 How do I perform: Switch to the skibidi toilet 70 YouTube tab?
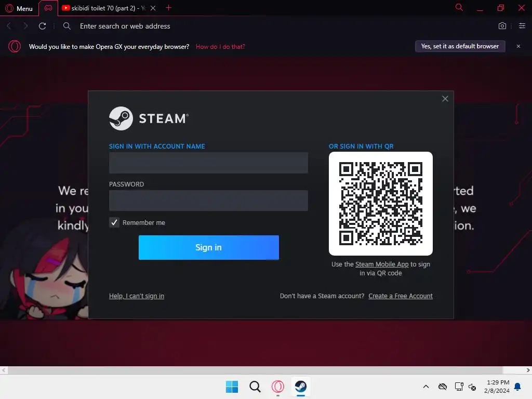103,8
